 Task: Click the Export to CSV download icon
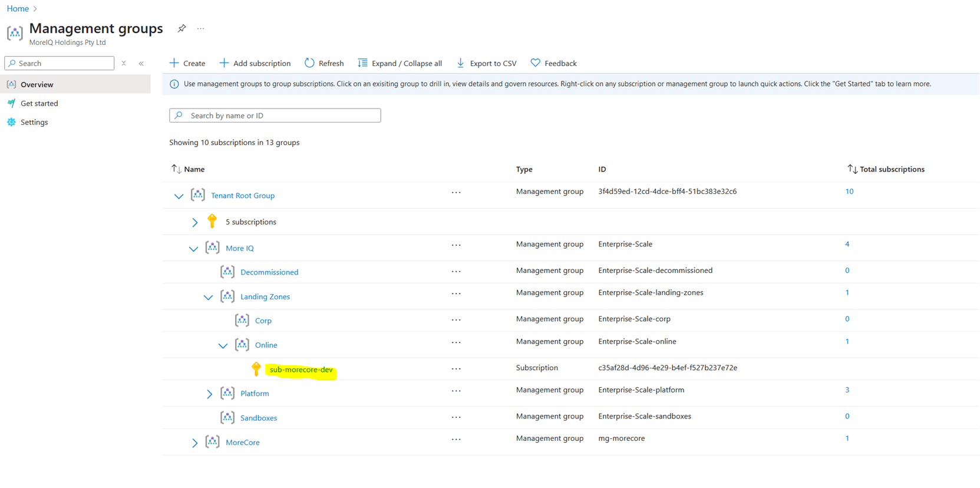461,63
